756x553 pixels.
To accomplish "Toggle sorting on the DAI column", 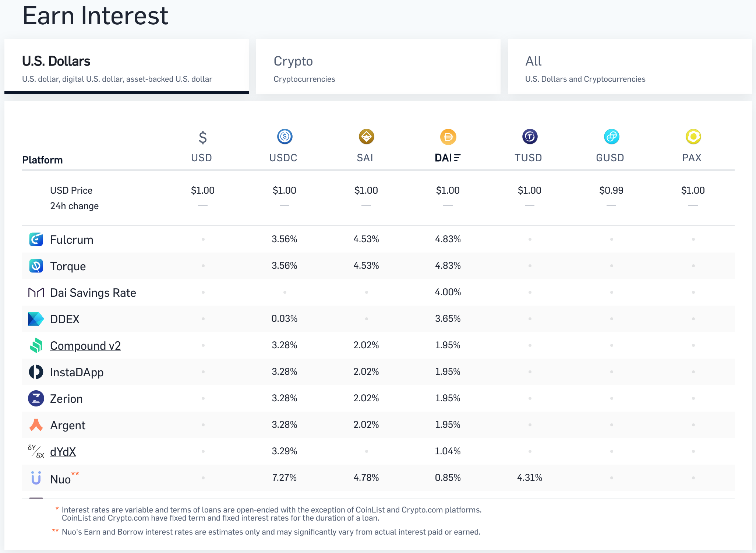I will 448,158.
